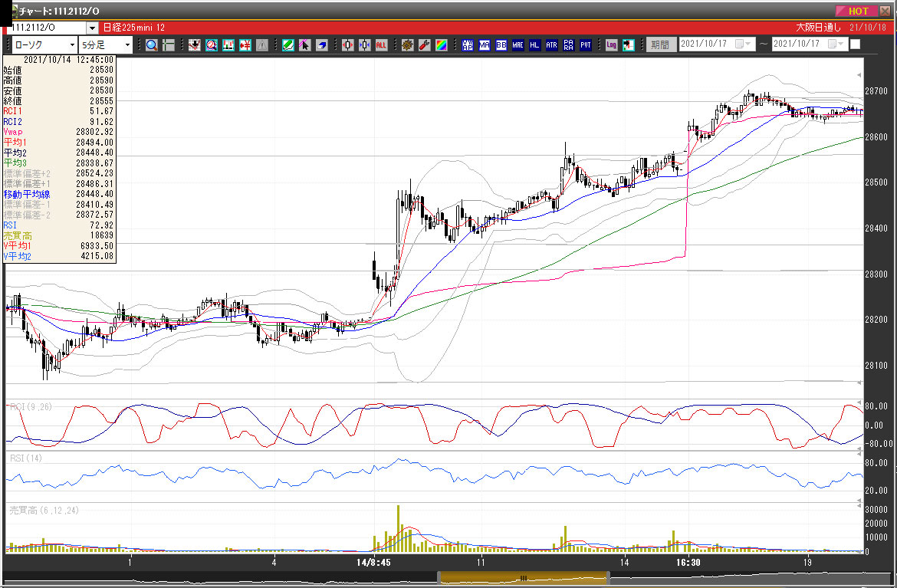Screen dimensions: 897x588
Task: Open the red wrench tools icon
Action: coord(425,44)
